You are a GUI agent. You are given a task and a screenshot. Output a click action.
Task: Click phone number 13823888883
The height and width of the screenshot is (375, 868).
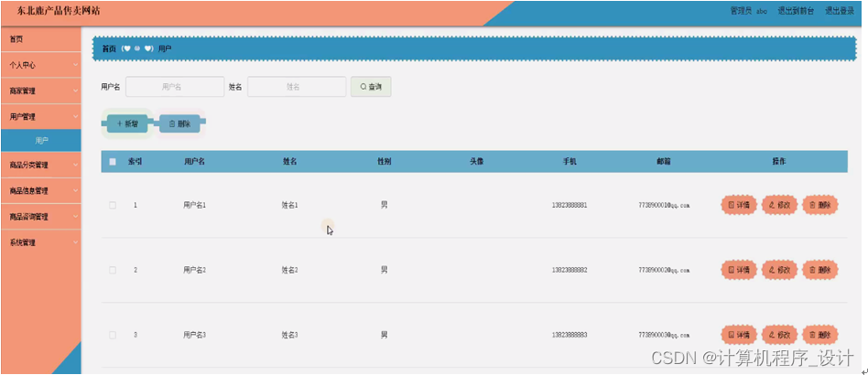tap(570, 335)
